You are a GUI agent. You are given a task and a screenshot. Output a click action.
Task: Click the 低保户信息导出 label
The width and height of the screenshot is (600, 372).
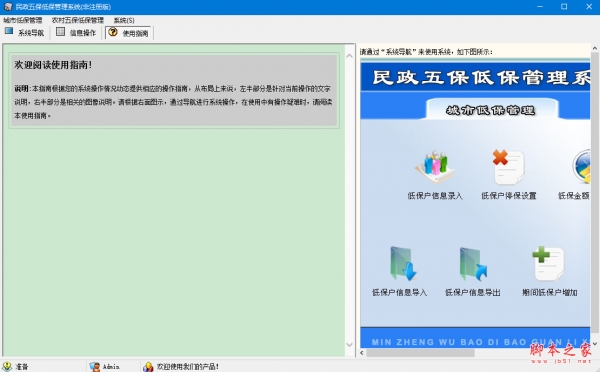473,292
